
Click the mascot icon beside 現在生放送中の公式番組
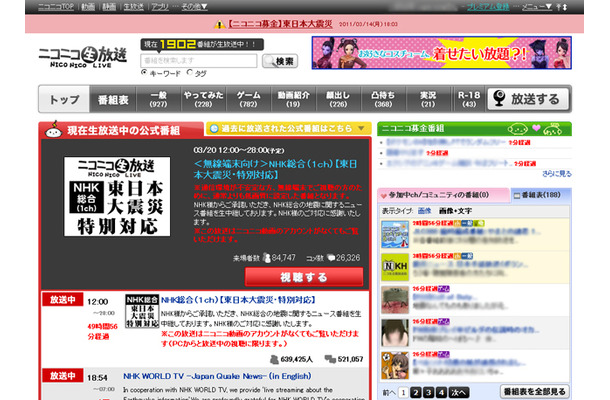click(53, 129)
